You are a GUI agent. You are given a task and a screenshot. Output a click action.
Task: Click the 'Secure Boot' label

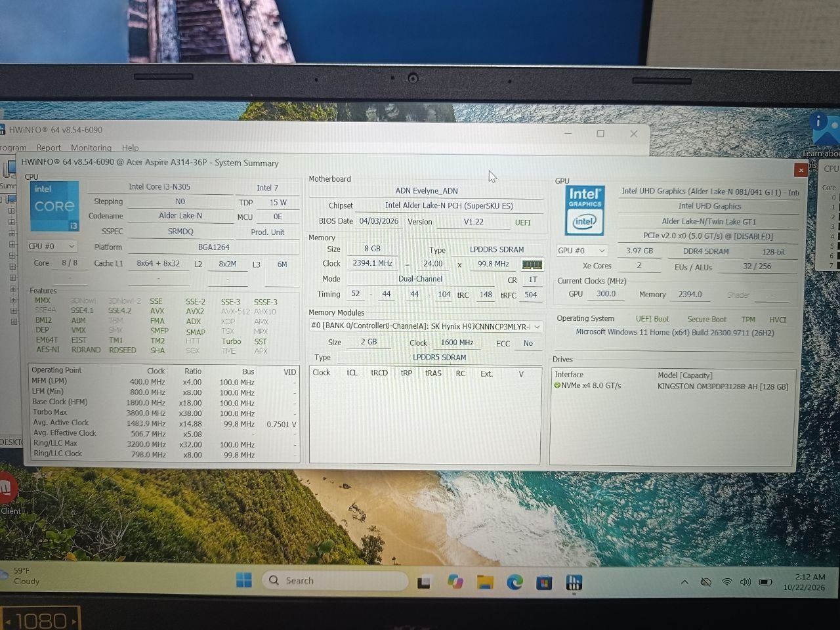tap(707, 320)
